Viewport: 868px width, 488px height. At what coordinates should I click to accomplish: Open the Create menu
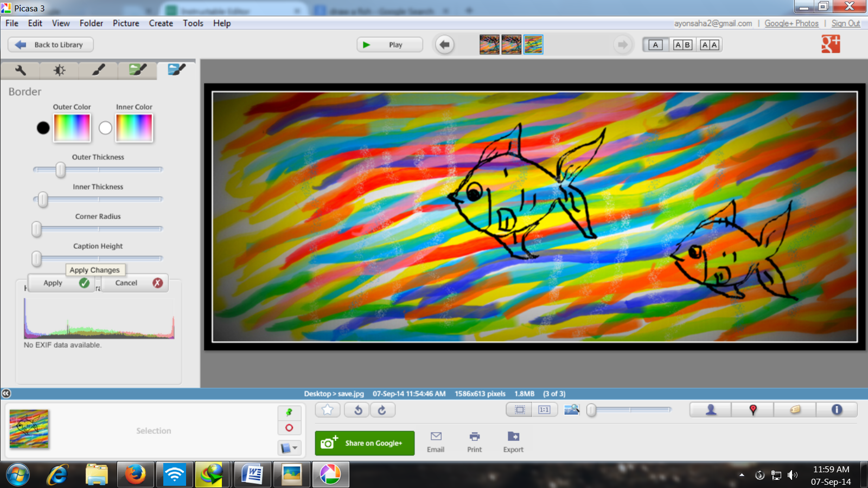point(161,23)
